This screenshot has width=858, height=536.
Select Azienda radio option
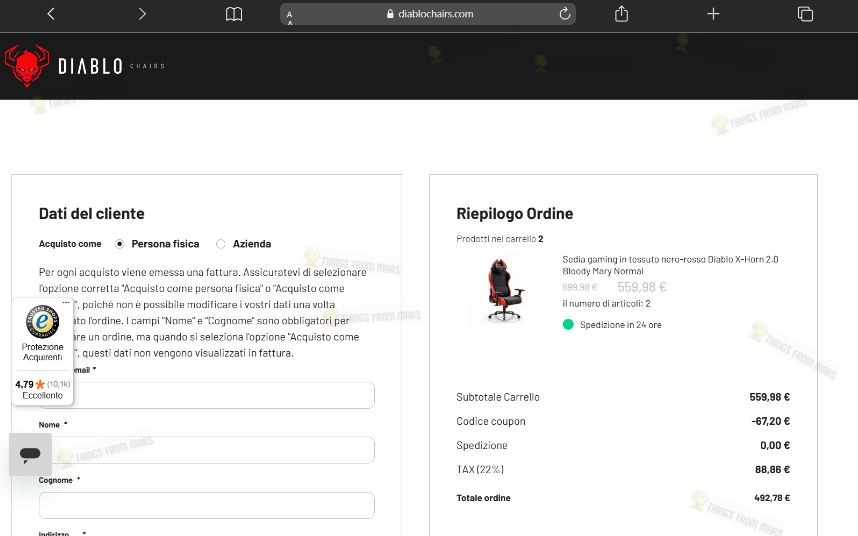point(221,244)
